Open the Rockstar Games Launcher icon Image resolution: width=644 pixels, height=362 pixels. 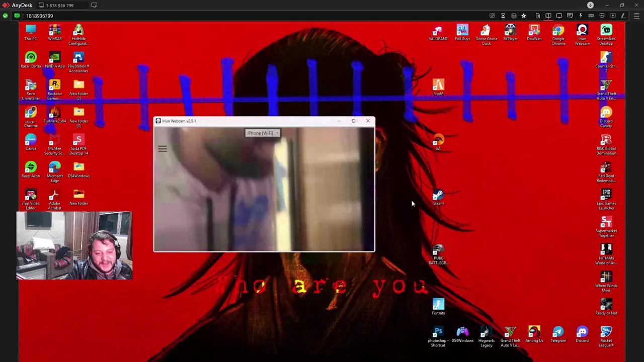55,89
